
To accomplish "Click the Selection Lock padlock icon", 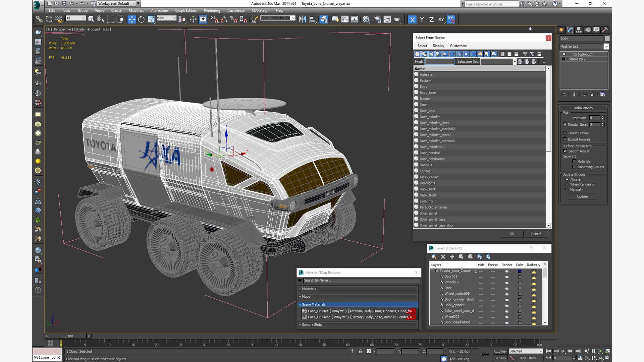I will coord(361,351).
